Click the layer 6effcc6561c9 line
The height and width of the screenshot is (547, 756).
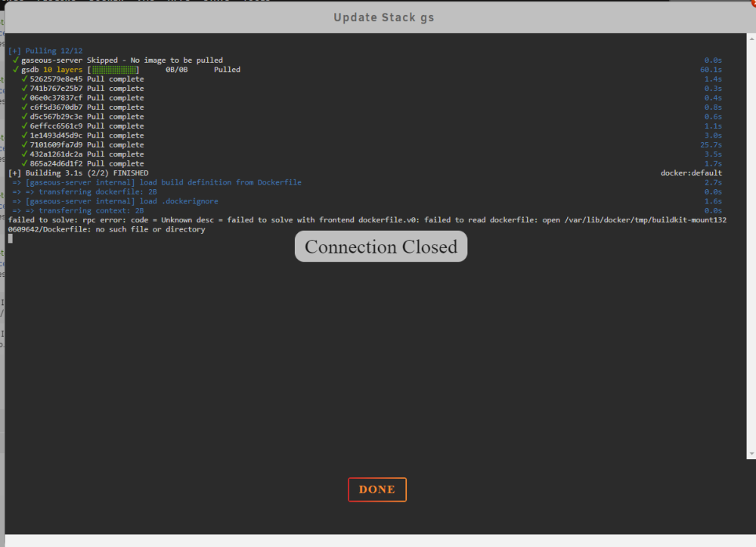(x=82, y=126)
